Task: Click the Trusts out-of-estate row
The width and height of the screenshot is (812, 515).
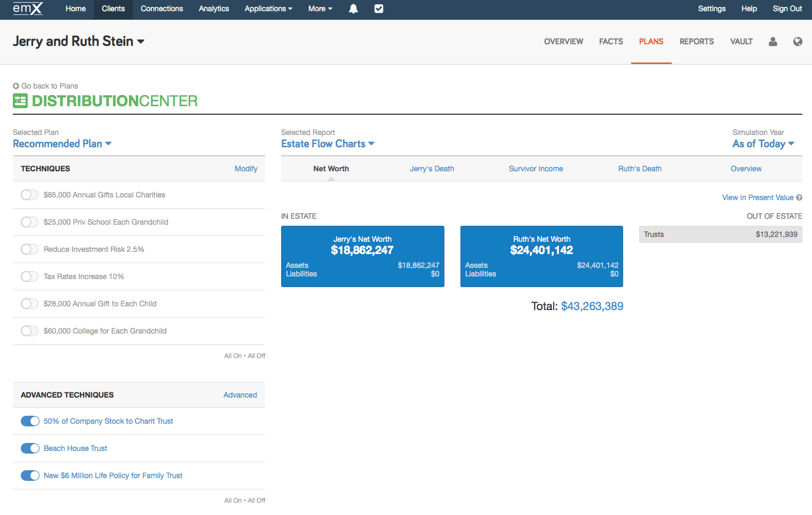Action: pyautogui.click(x=721, y=234)
